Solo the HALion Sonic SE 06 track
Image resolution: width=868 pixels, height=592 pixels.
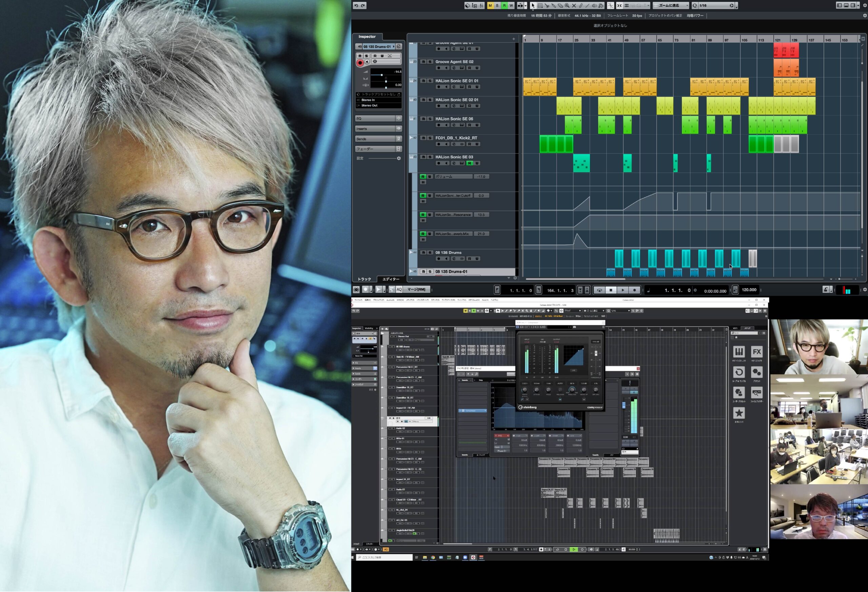pos(430,119)
